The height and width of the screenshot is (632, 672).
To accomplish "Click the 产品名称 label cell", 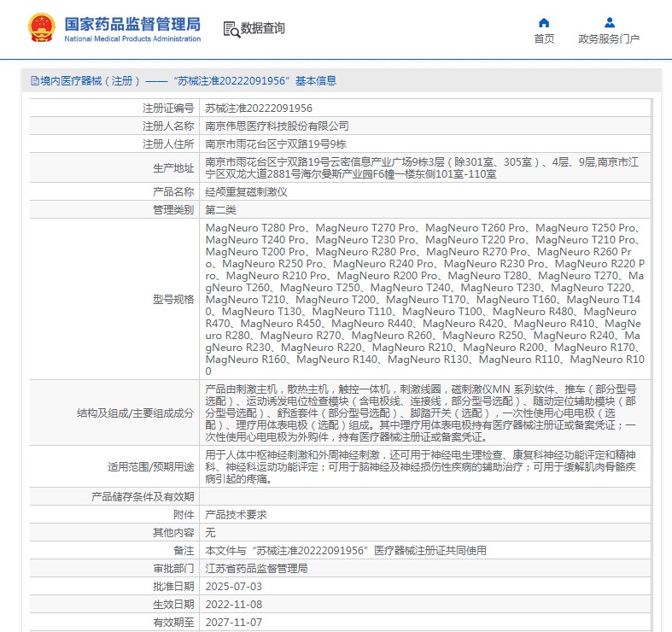I will 114,191.
